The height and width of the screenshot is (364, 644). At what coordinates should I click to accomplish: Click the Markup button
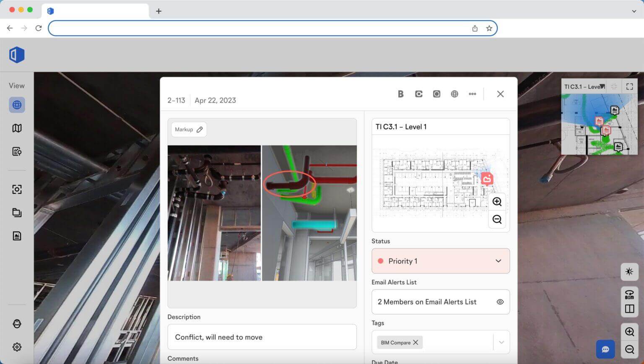[189, 130]
